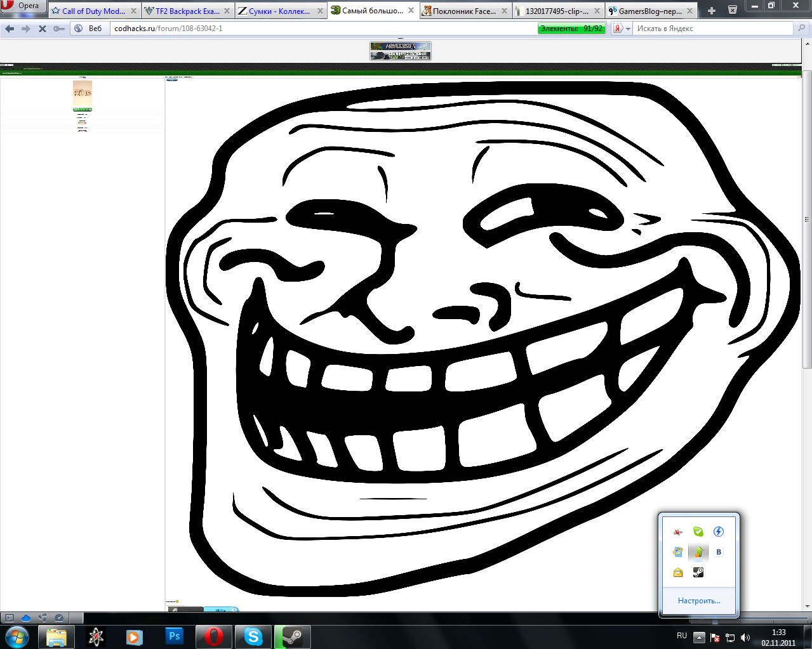Image resolution: width=812 pixels, height=649 pixels.
Task: Open Skype from the taskbar
Action: (x=253, y=637)
